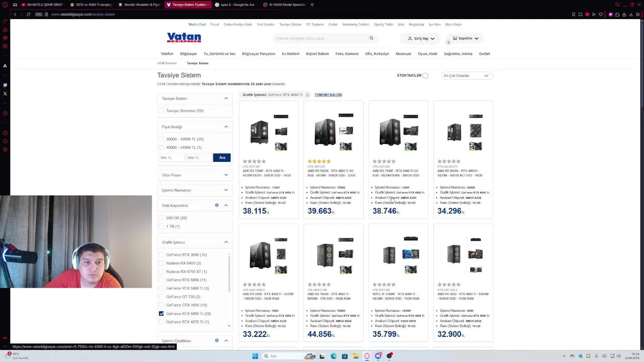Expand the İşlemci Numarası filter section
Viewport: 644px width, 362px height.
[226, 190]
